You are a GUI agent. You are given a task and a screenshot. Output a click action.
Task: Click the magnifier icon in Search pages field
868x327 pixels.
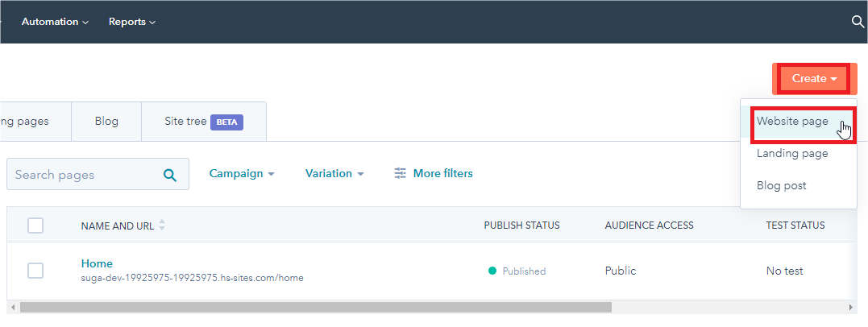169,175
